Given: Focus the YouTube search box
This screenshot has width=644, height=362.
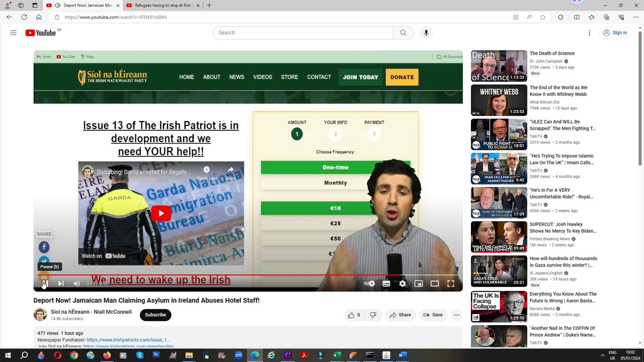Looking at the screenshot, I should tap(303, 33).
